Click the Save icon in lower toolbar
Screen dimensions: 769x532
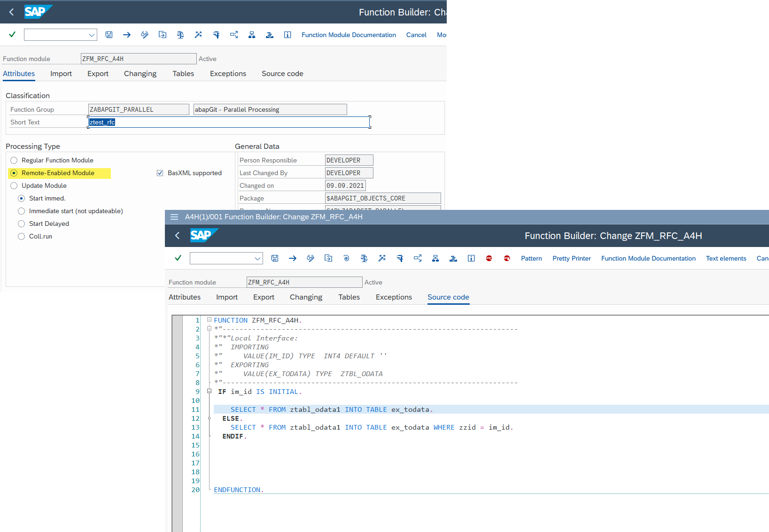(x=275, y=258)
